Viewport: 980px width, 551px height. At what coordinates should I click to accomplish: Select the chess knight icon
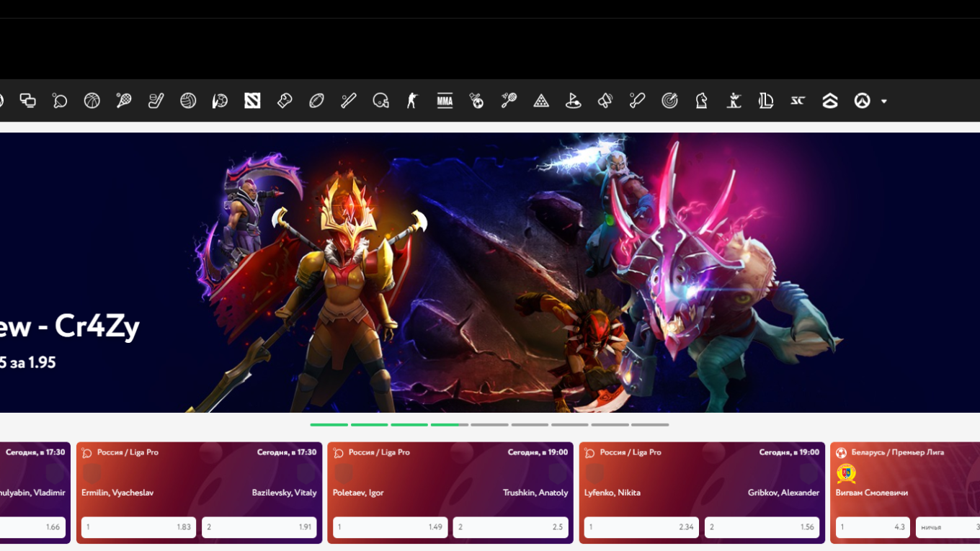(x=701, y=101)
